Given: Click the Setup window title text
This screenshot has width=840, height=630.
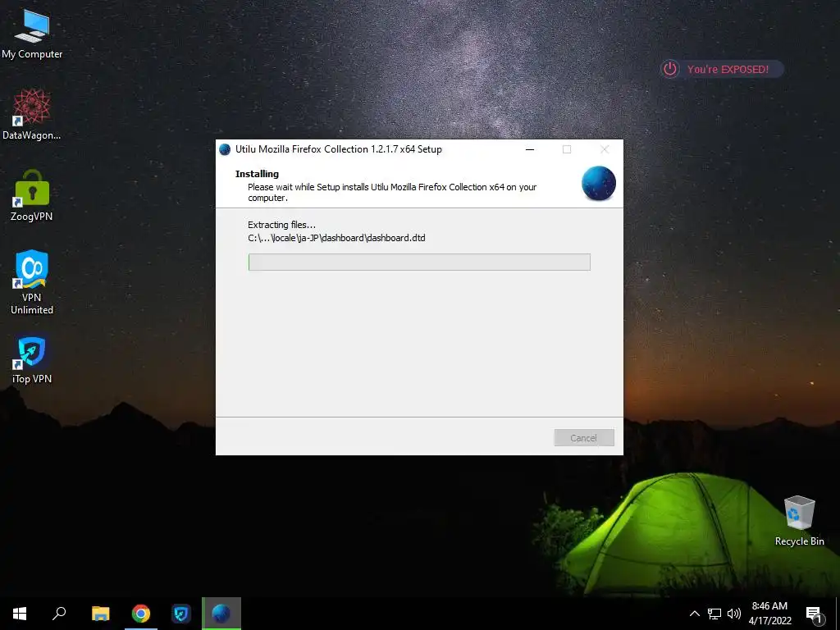Looking at the screenshot, I should [x=339, y=149].
